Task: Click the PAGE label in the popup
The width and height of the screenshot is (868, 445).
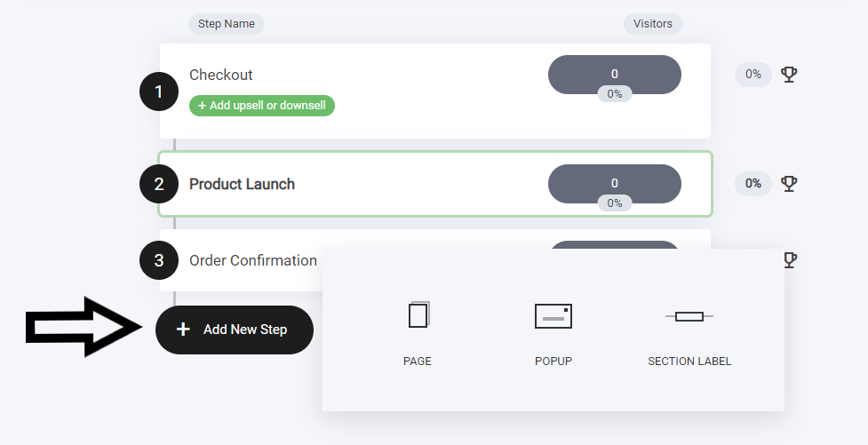Action: click(x=418, y=361)
